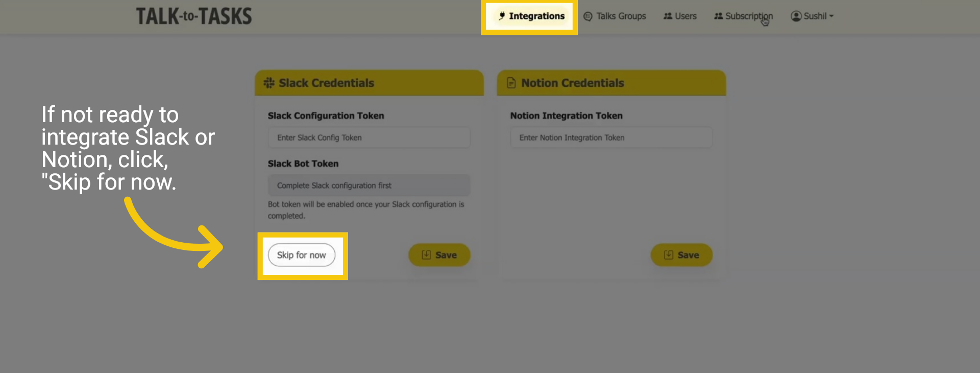Click the Slack logo icon in header
The width and height of the screenshot is (980, 373).
pyautogui.click(x=269, y=83)
